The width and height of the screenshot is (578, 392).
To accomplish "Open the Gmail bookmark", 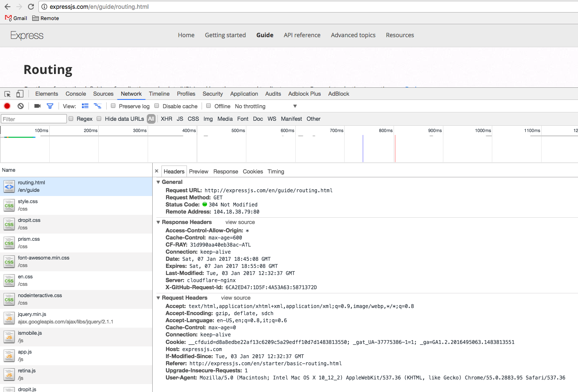I will click(x=16, y=18).
